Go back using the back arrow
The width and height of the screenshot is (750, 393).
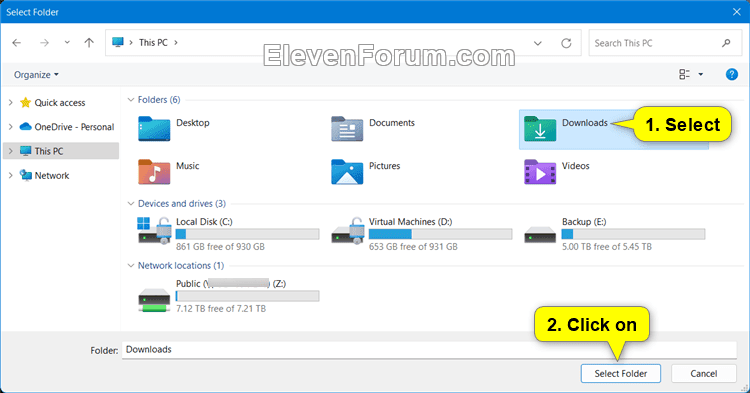pyautogui.click(x=17, y=43)
